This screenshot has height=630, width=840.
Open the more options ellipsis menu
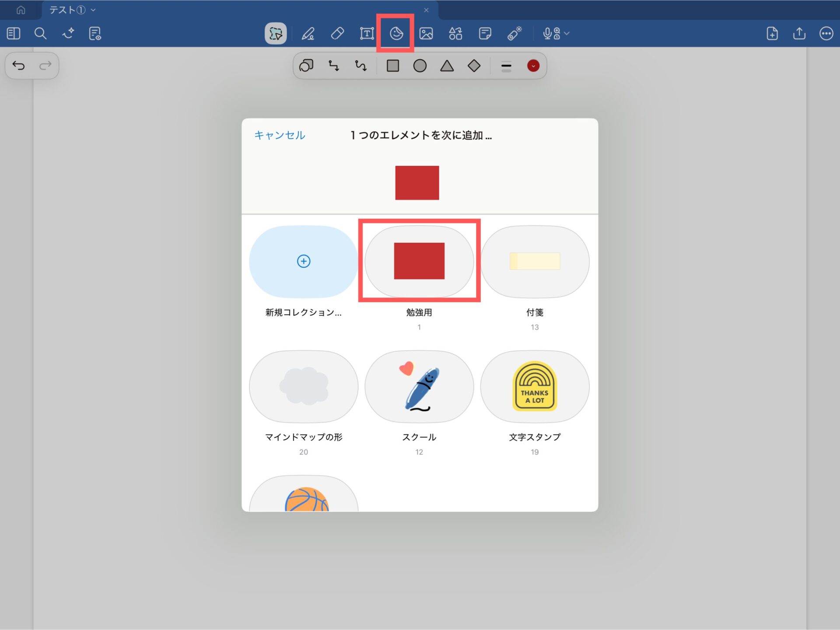(x=826, y=34)
